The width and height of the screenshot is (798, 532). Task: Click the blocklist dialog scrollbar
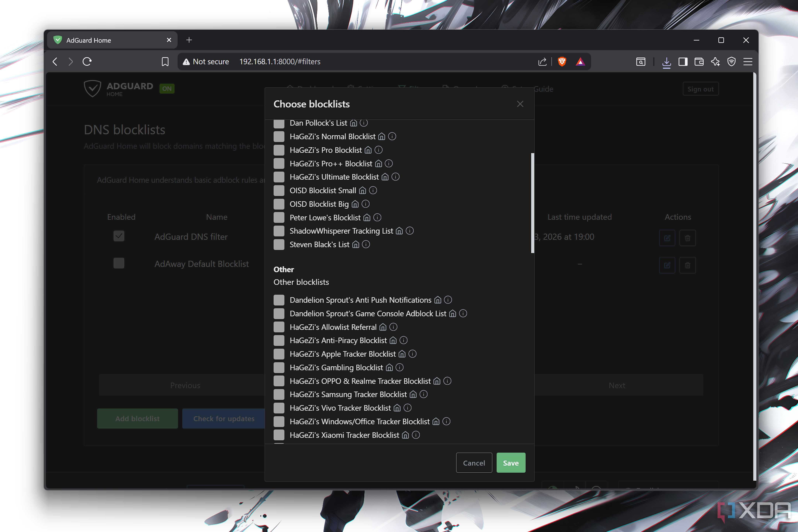(532, 203)
